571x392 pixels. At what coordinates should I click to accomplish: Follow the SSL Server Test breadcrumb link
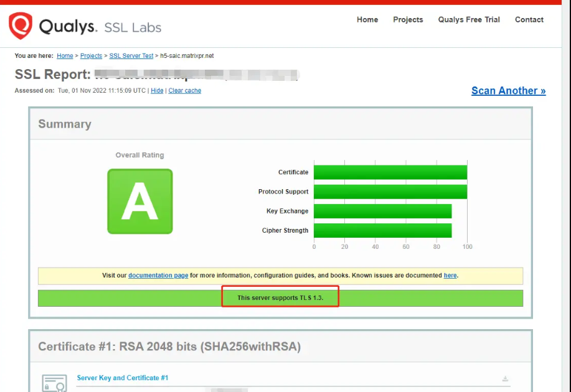point(131,55)
